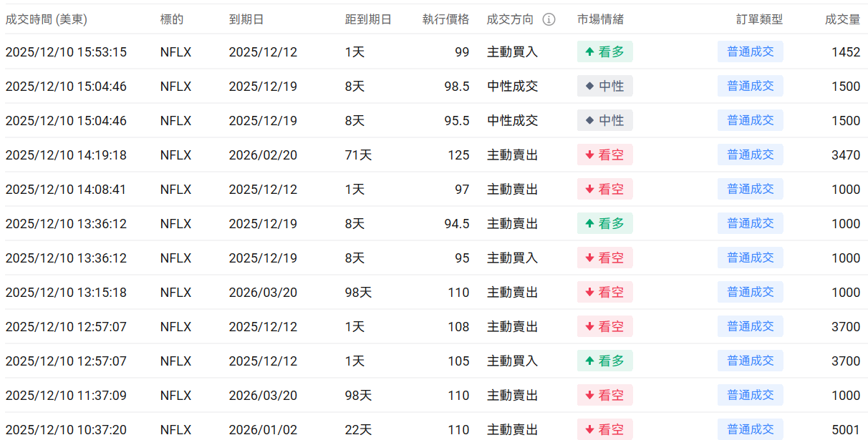Click the 看多 badge for strike 105
Viewport: 868px width, 440px height.
click(604, 361)
